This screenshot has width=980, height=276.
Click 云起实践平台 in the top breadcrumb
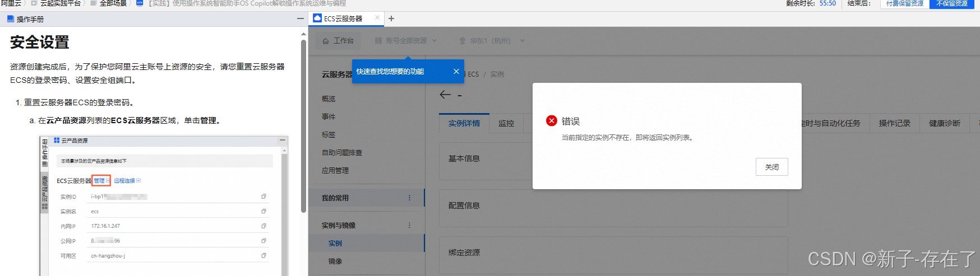(x=60, y=4)
